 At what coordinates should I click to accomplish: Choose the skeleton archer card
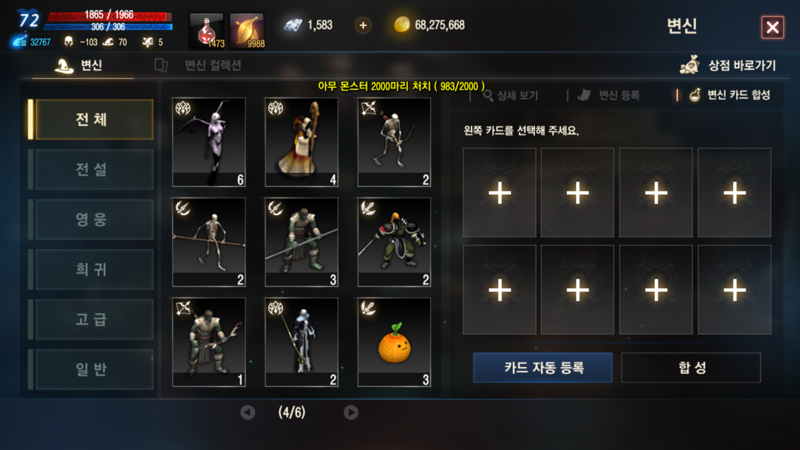coord(394,142)
